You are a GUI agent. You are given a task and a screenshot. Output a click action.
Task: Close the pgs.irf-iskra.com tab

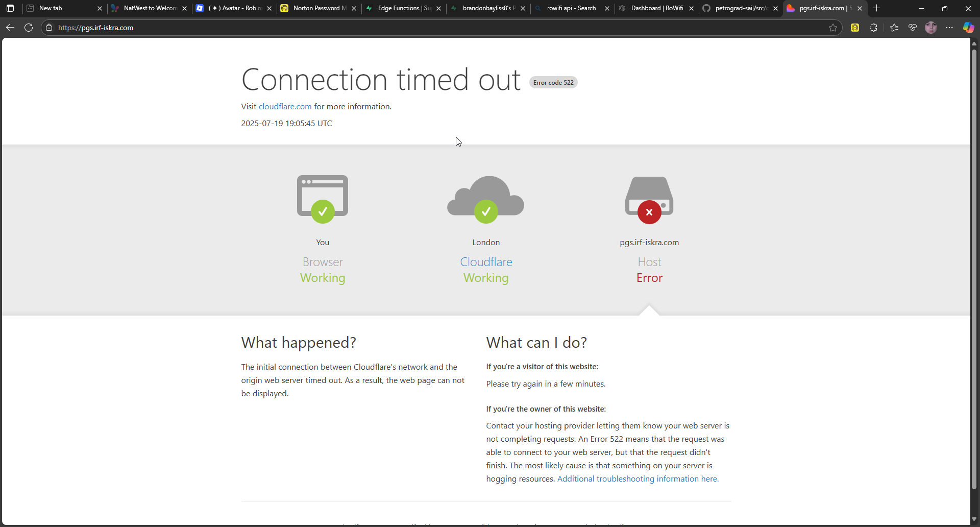click(x=860, y=8)
